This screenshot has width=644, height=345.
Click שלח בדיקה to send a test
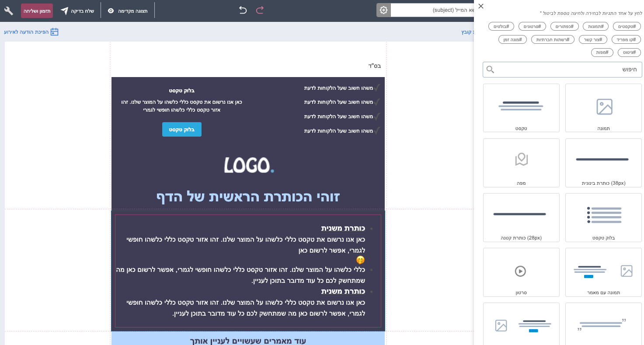coord(79,11)
